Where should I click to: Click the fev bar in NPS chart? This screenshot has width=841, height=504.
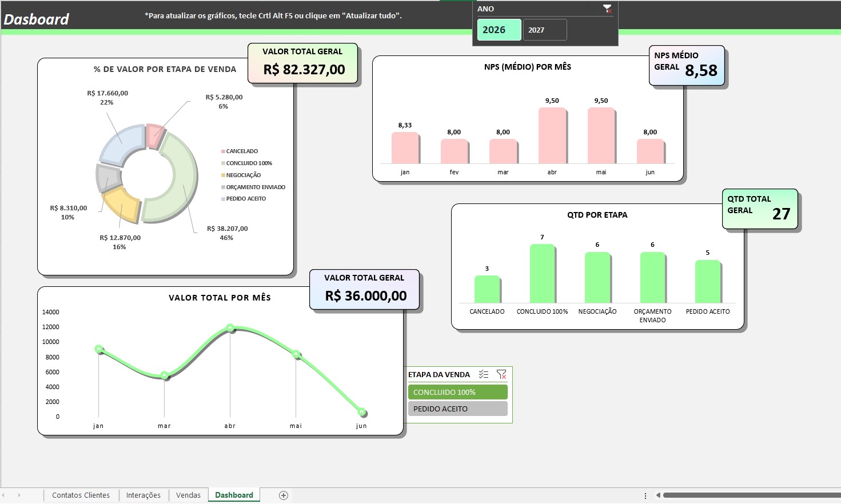455,151
